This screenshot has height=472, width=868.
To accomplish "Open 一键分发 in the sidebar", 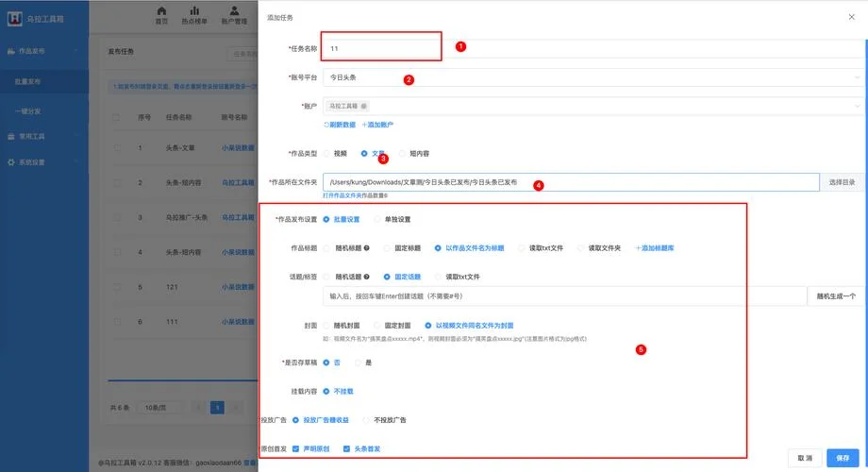I will (x=44, y=111).
